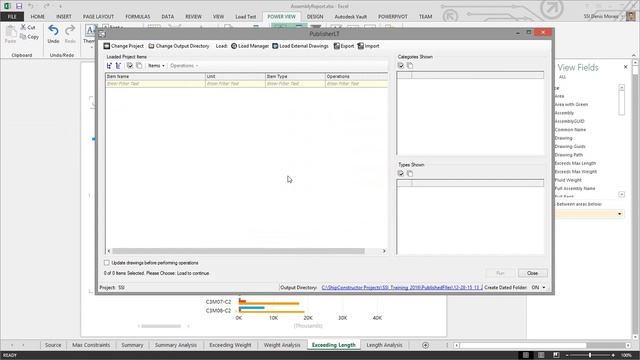Click the Excel zoom slider
The height and width of the screenshot is (360, 640).
(x=590, y=356)
